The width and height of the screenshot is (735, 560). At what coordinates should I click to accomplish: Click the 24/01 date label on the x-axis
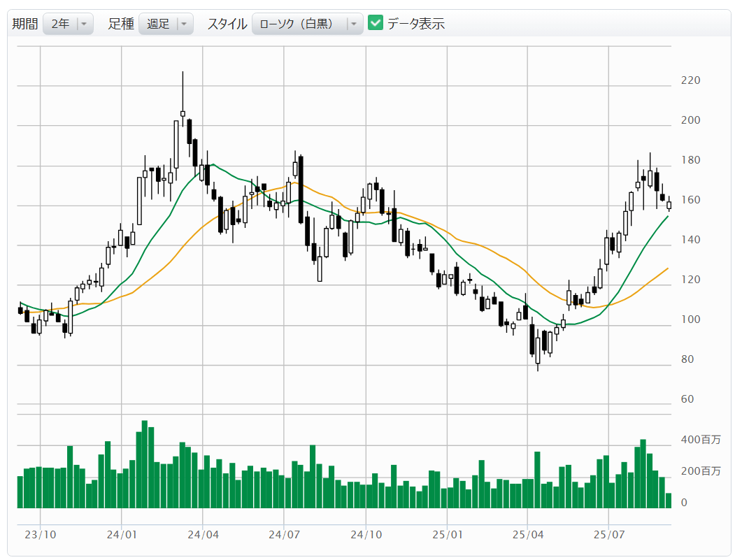click(x=121, y=534)
